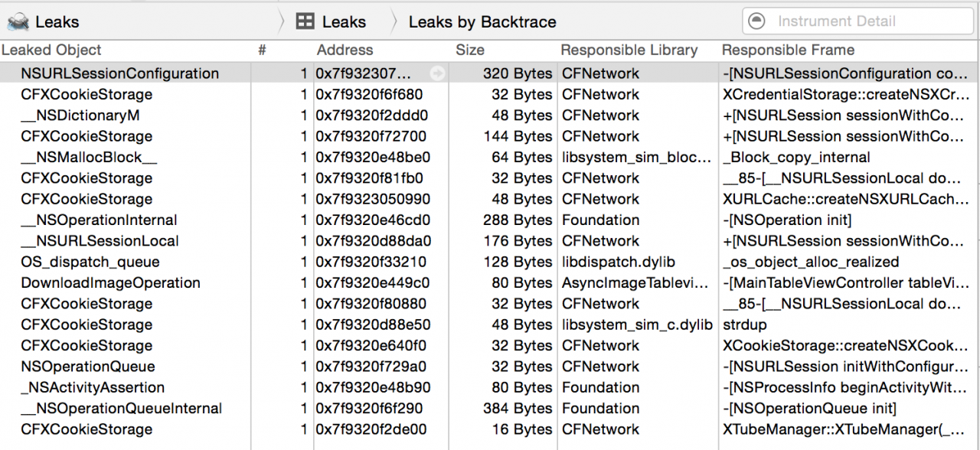
Task: Select the __NSOperationQueueInternal 384 Bytes row
Action: [x=490, y=408]
